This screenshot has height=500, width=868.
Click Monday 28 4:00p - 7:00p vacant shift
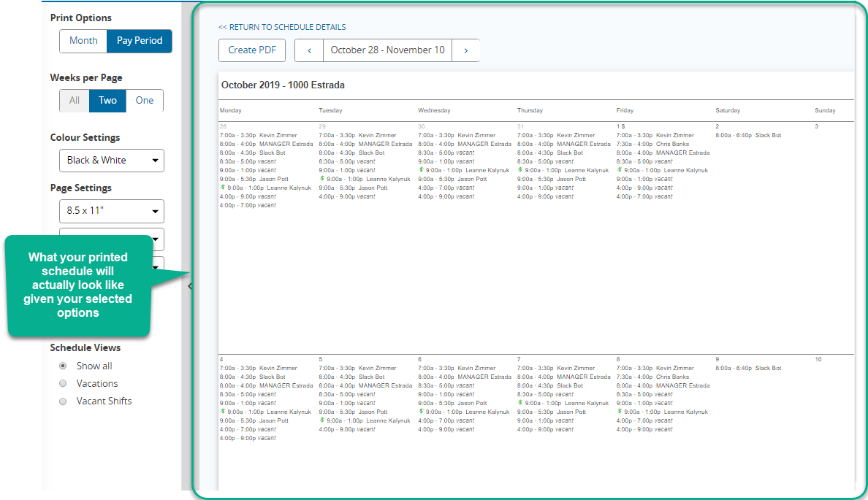(248, 206)
